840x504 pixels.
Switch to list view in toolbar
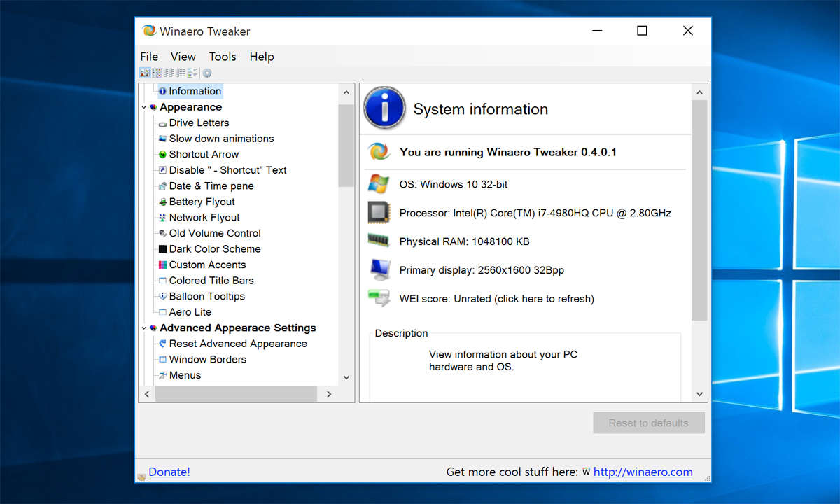[x=168, y=73]
